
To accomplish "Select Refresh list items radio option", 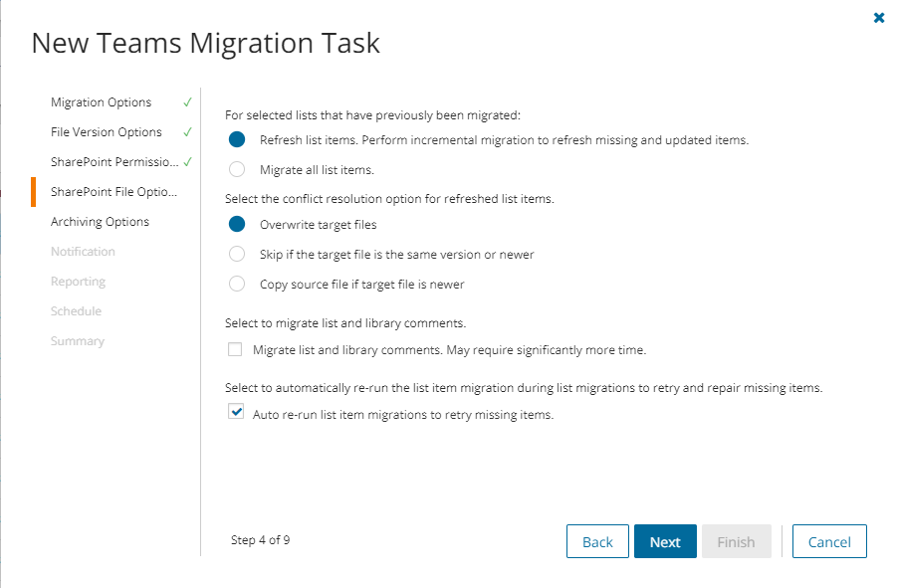I will coord(237,140).
